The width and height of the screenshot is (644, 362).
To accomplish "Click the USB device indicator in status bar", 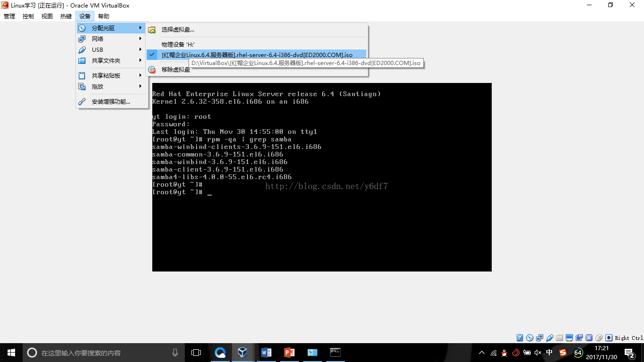I will [550, 338].
